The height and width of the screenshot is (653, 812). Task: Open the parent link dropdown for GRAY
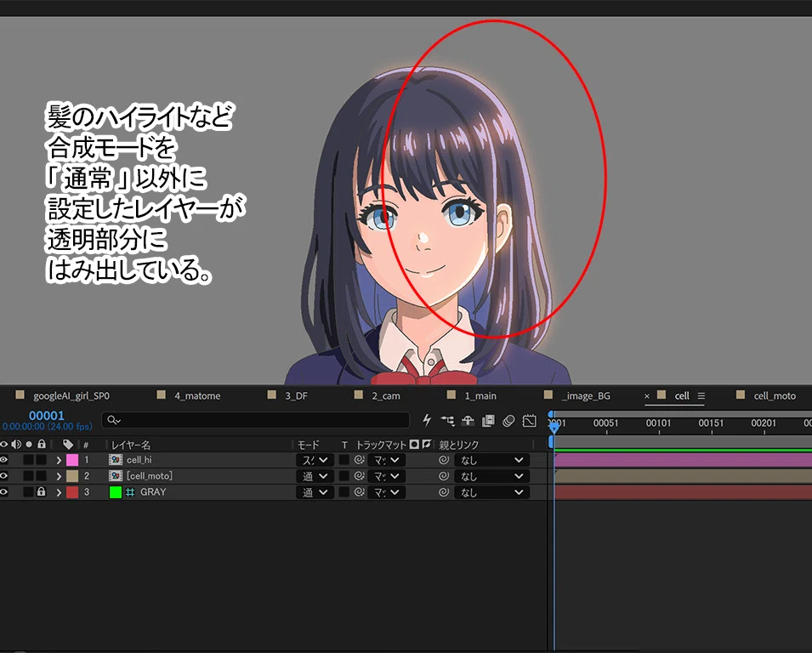pyautogui.click(x=492, y=492)
